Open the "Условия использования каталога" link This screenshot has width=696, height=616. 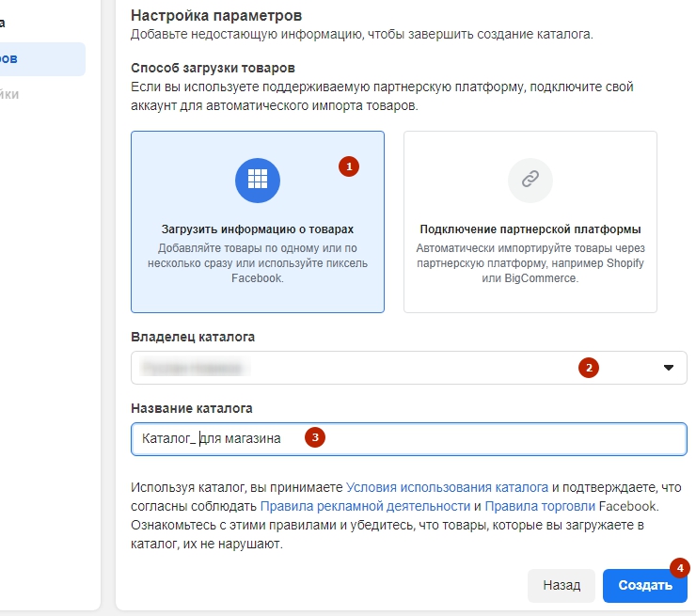pyautogui.click(x=447, y=487)
